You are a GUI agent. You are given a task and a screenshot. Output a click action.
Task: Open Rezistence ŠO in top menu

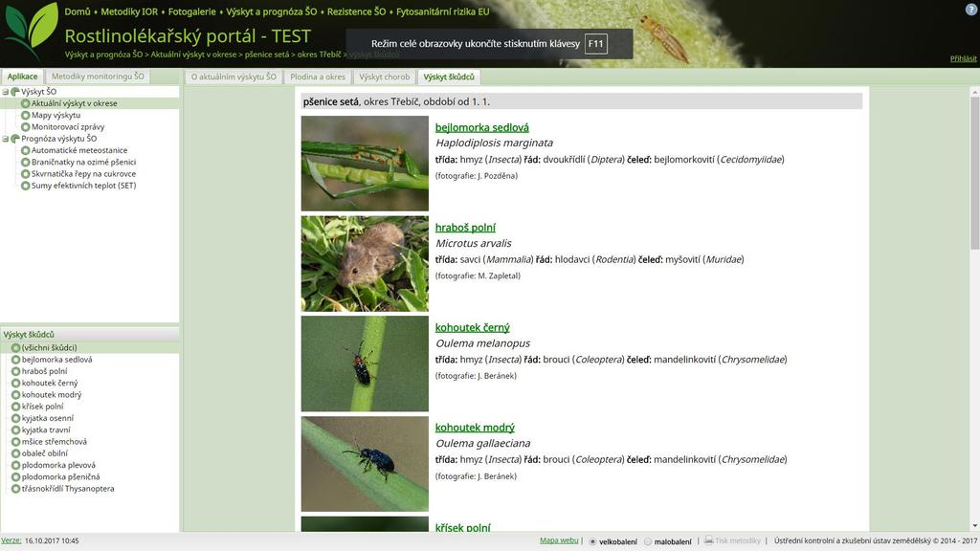[x=356, y=11]
